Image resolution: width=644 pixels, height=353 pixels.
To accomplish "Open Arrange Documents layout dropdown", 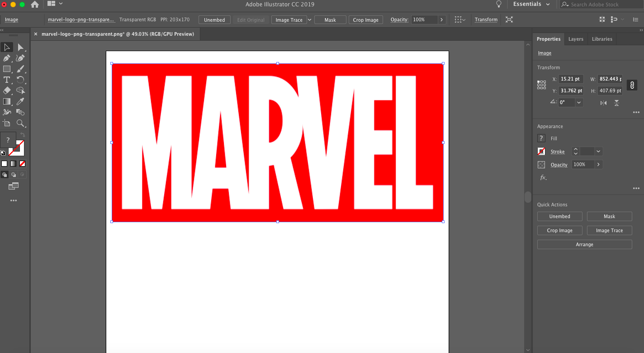I will point(55,4).
